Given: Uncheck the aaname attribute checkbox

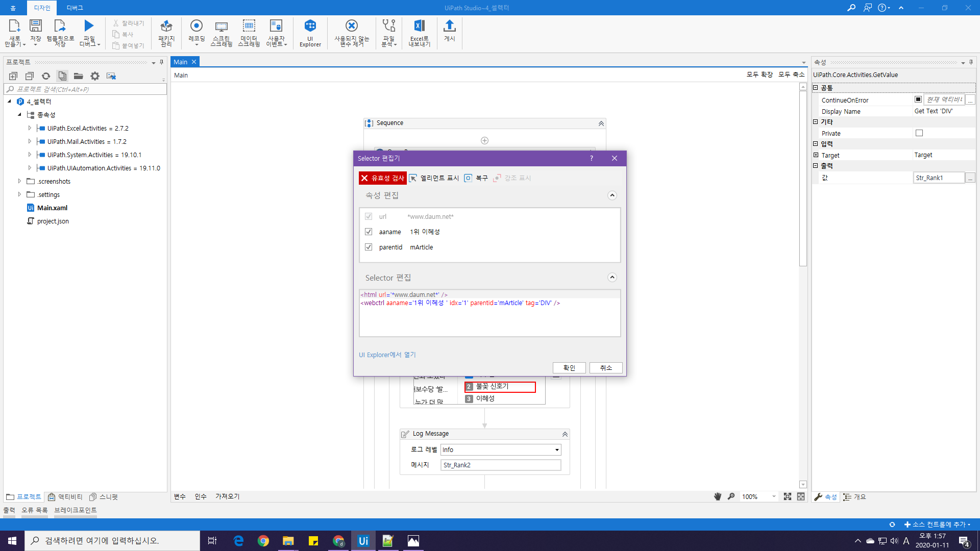Looking at the screenshot, I should pos(369,232).
